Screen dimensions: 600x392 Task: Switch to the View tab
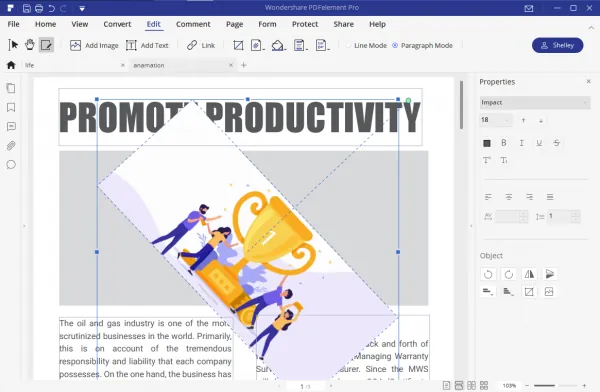[80, 24]
